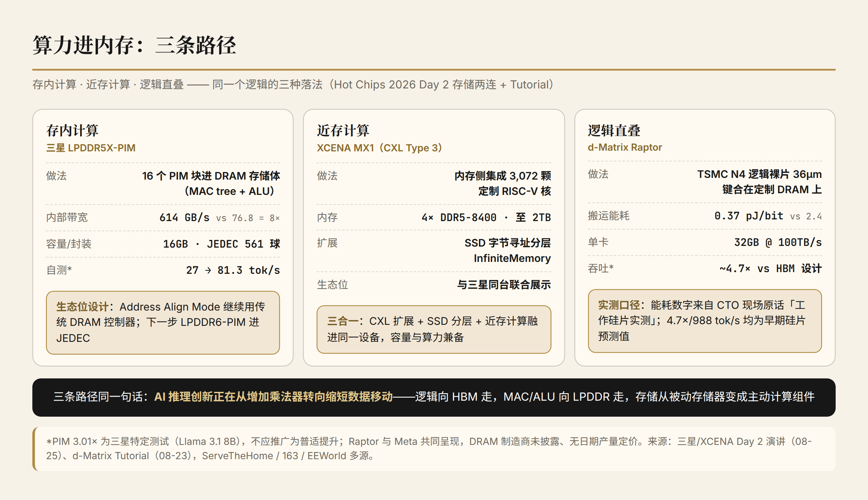Click the 内存侧集成 3,072 颗 value

coord(503,176)
